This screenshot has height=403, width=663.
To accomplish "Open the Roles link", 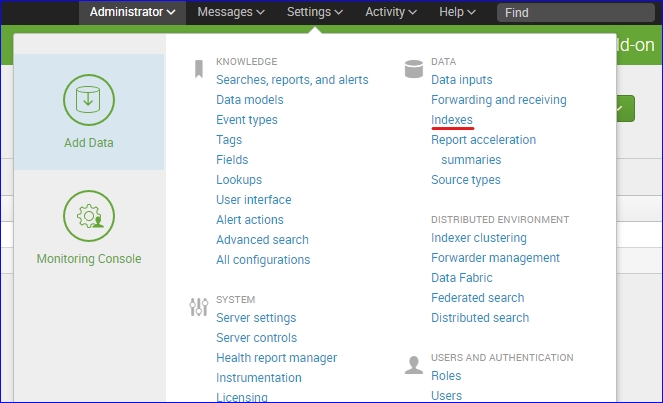I will tap(446, 376).
